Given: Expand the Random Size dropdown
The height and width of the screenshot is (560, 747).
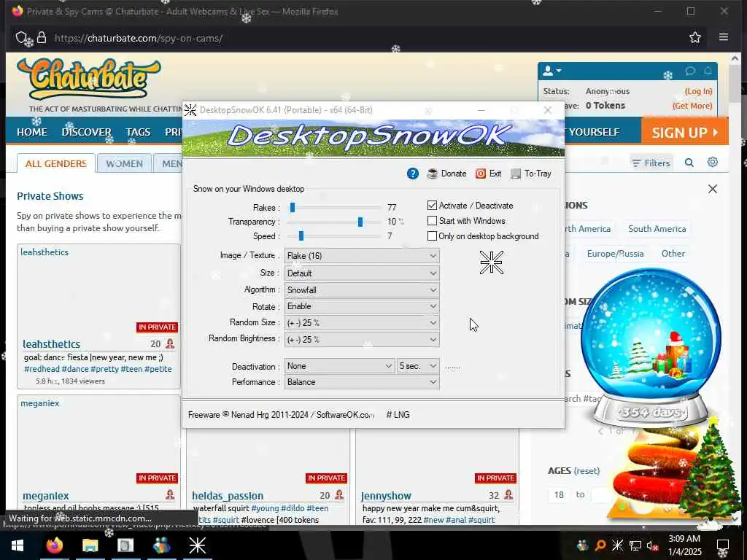Looking at the screenshot, I should pos(362,323).
